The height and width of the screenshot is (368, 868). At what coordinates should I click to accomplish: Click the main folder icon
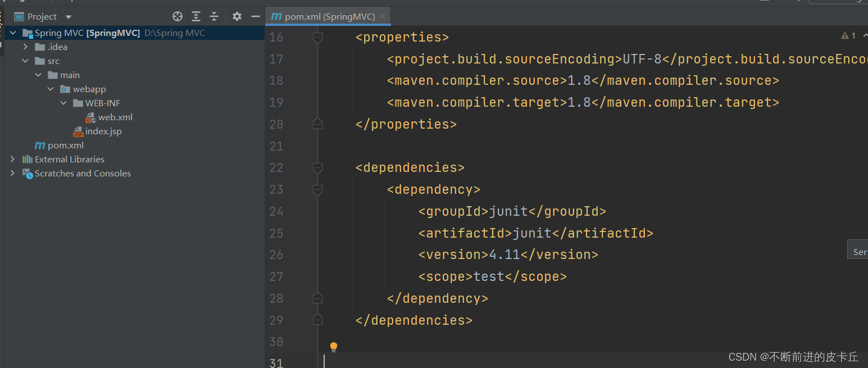pyautogui.click(x=53, y=75)
